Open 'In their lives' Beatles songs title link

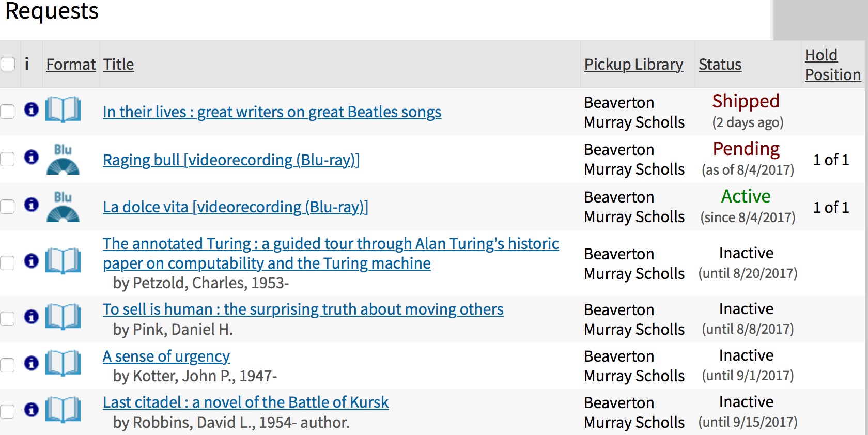pos(272,112)
